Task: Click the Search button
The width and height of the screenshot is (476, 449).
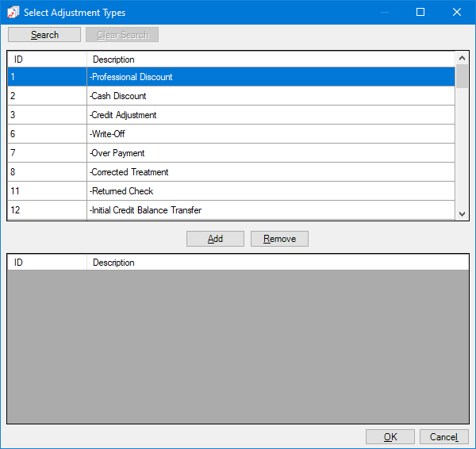Action: click(44, 35)
